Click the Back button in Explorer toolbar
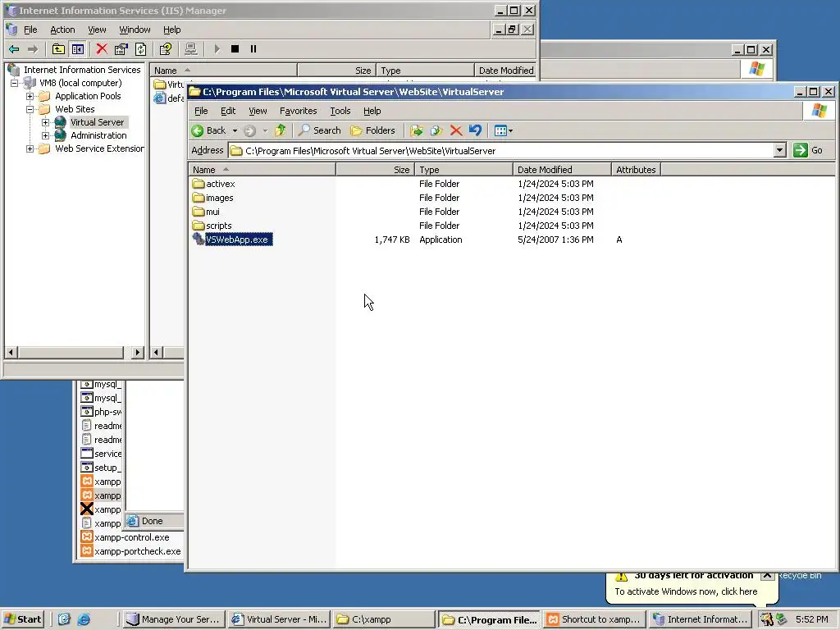The image size is (840, 630). pyautogui.click(x=209, y=130)
